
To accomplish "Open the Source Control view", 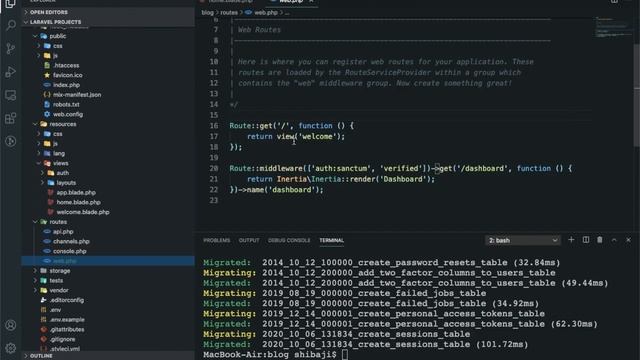I will (x=11, y=49).
